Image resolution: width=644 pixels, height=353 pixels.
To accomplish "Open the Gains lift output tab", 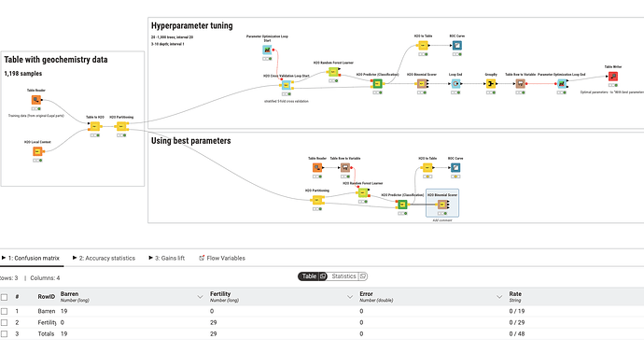I will (166, 258).
